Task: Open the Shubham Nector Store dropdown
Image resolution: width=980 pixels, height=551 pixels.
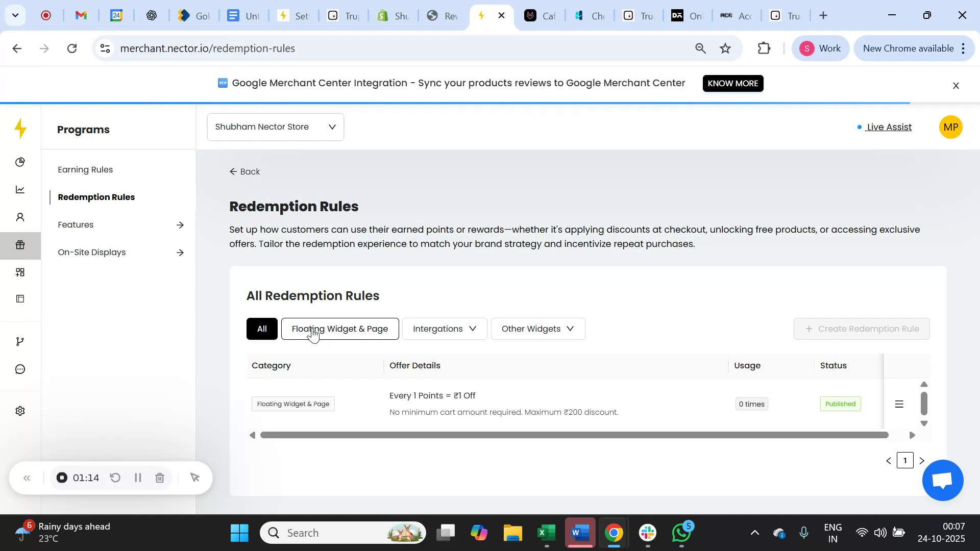Action: click(275, 127)
